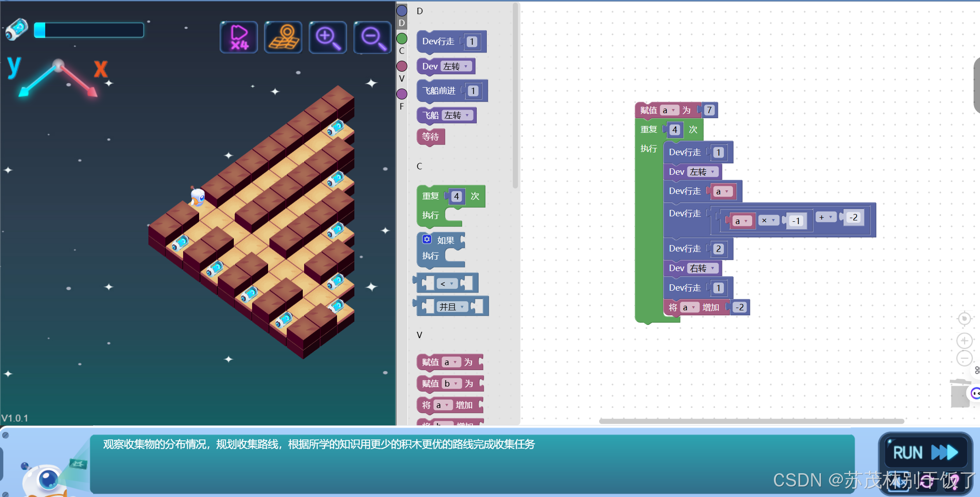
Task: Click the workspace plus zoom icon
Action: (964, 340)
